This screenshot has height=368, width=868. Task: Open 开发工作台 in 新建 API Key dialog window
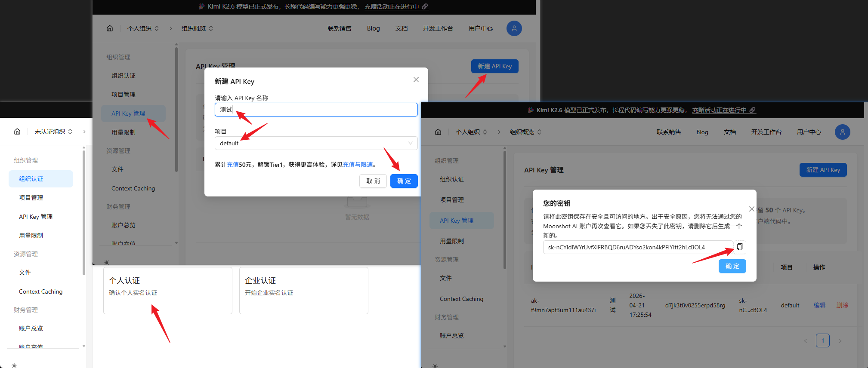coord(438,28)
